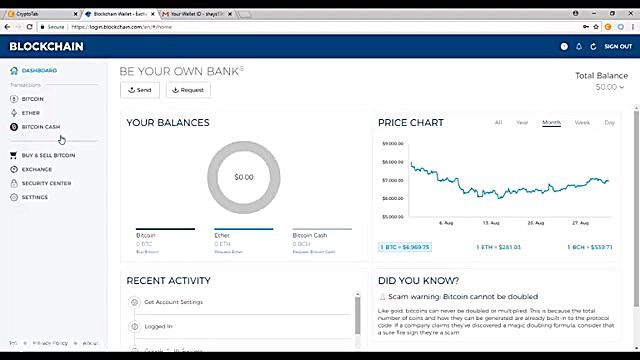
Task: Open the Exchange icon in sidebar
Action: [14, 169]
